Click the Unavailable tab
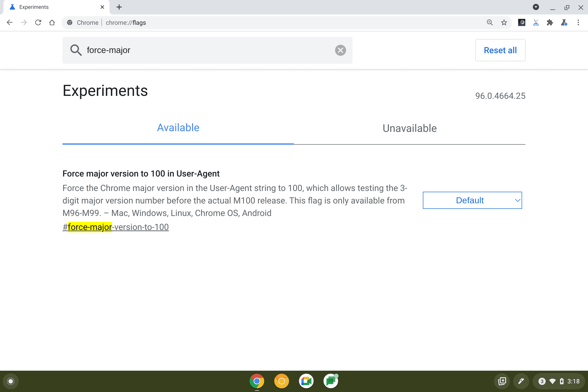 pyautogui.click(x=410, y=128)
